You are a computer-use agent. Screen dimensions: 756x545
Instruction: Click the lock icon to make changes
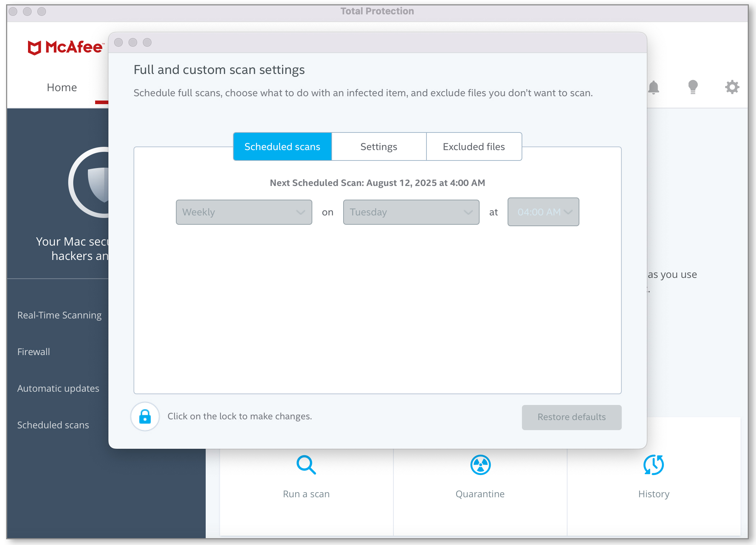[145, 416]
